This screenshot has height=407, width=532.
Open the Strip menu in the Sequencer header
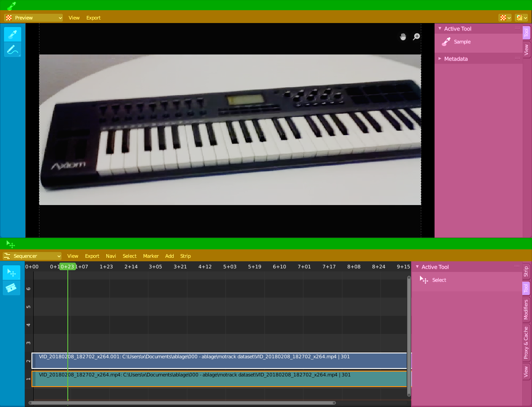[x=185, y=256]
